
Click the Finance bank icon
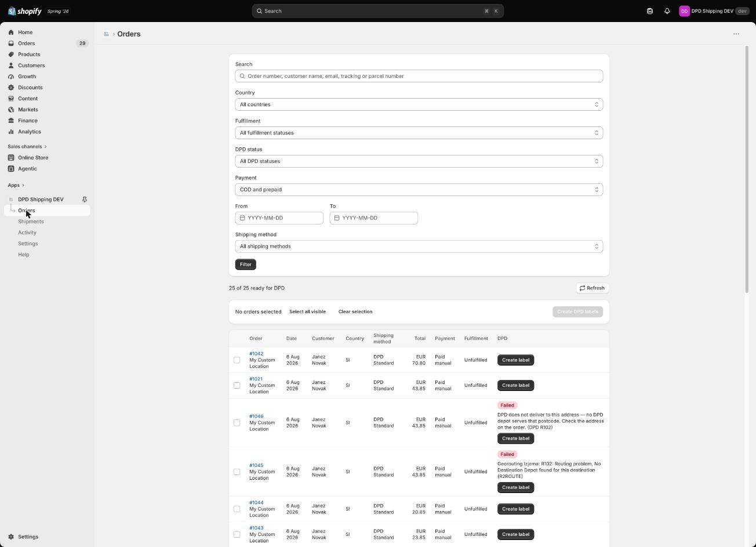pos(11,121)
